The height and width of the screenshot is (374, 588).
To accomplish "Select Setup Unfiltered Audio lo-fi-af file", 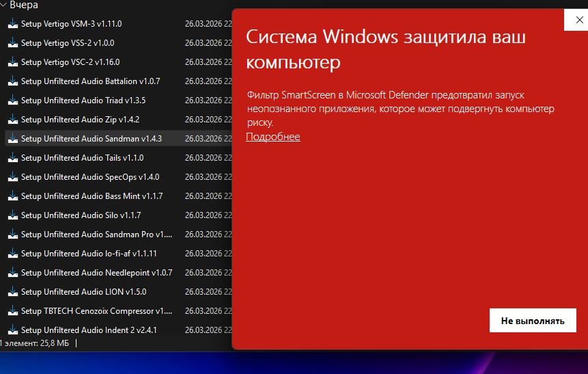I will (89, 254).
